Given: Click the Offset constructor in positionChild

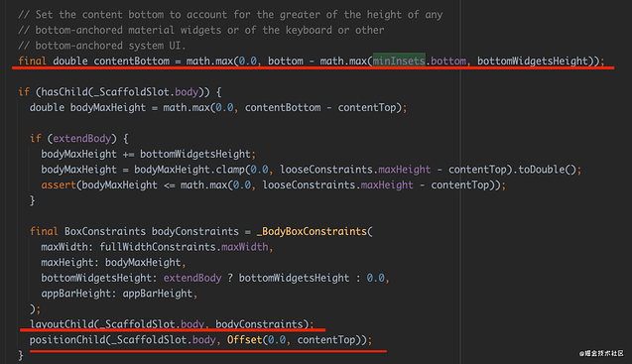Looking at the screenshot, I should point(244,340).
